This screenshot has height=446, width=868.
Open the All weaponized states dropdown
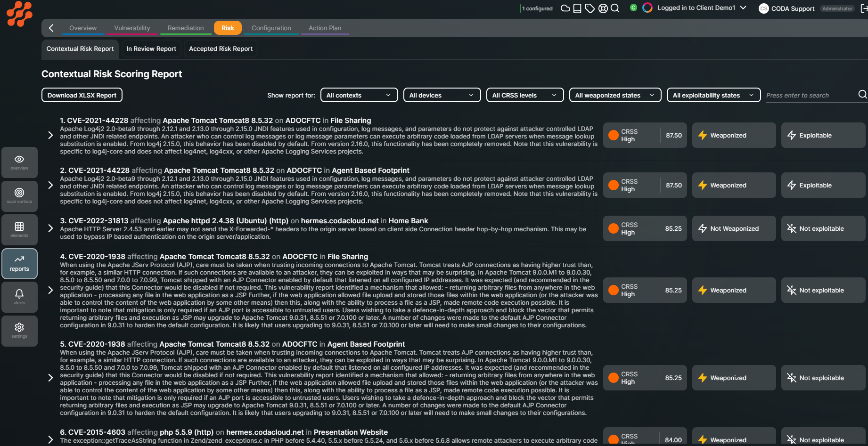615,95
